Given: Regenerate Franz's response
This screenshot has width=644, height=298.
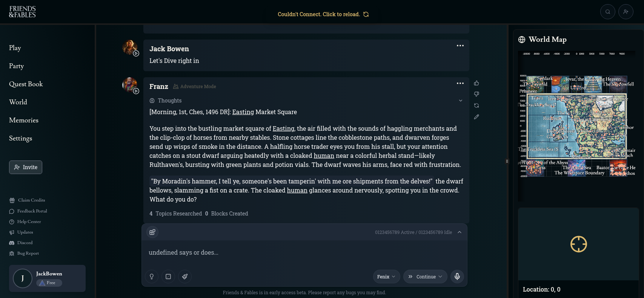Looking at the screenshot, I should click(476, 105).
